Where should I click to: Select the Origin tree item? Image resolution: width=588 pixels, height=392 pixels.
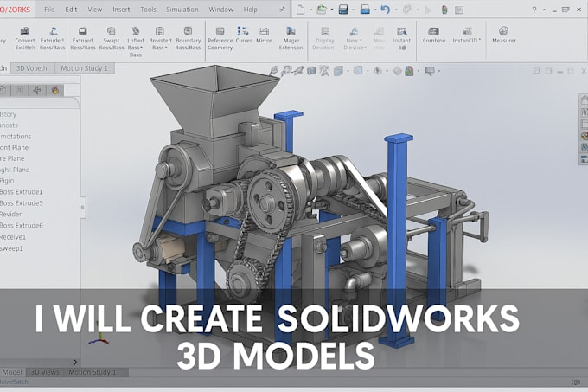coord(7,181)
